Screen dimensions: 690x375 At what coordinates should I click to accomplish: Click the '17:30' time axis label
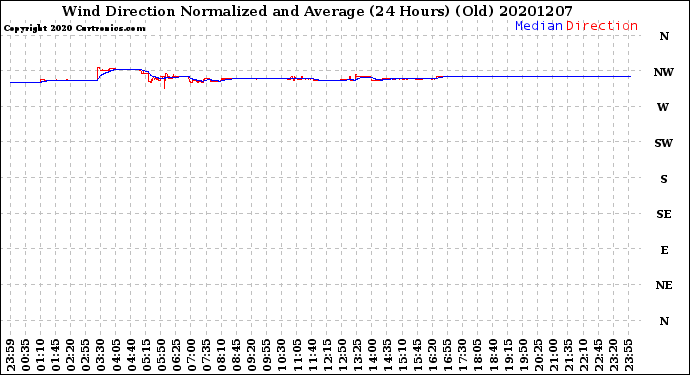463,355
